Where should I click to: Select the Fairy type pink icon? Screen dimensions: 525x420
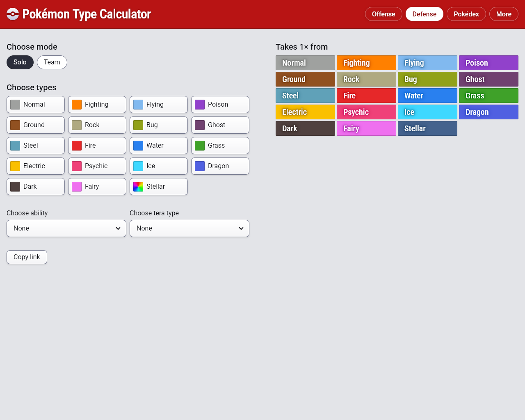point(77,187)
